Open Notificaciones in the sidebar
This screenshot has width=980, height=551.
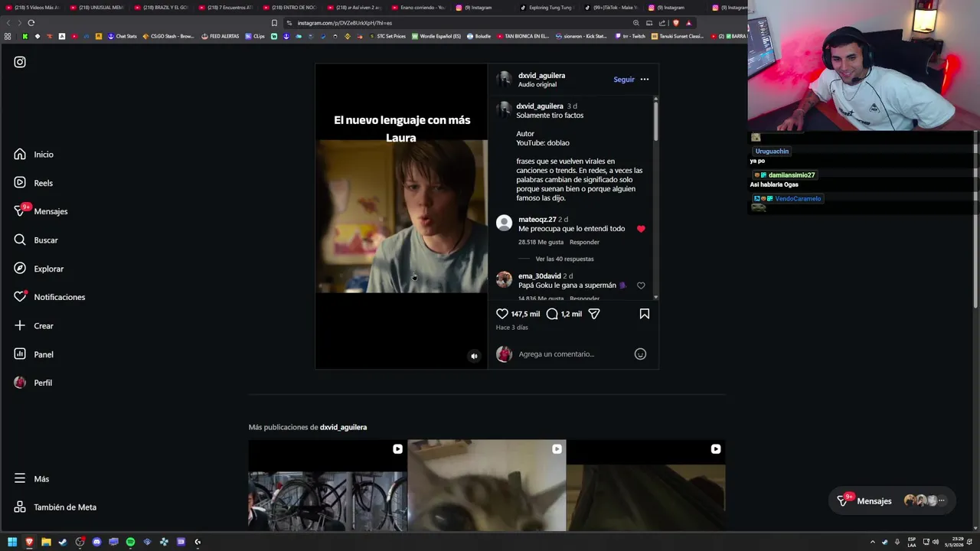(49, 297)
